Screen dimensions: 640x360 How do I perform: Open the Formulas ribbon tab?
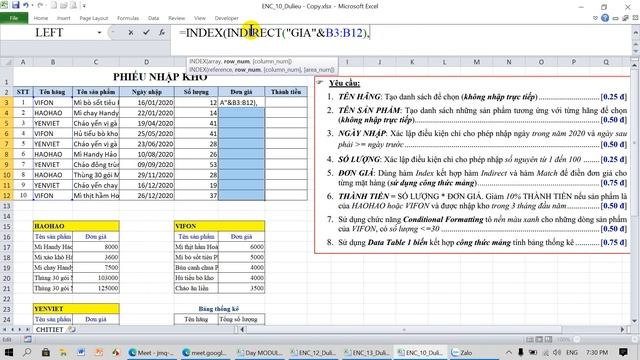[x=128, y=18]
